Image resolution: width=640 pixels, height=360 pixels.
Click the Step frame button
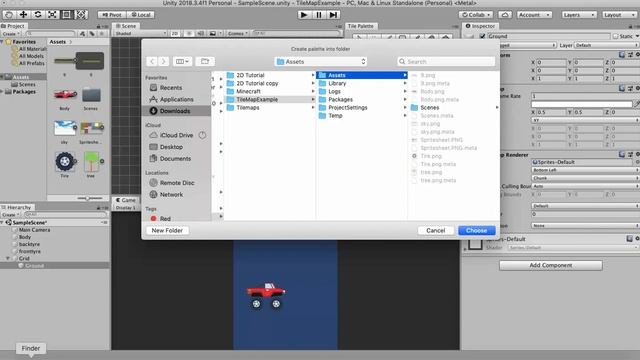[333, 15]
